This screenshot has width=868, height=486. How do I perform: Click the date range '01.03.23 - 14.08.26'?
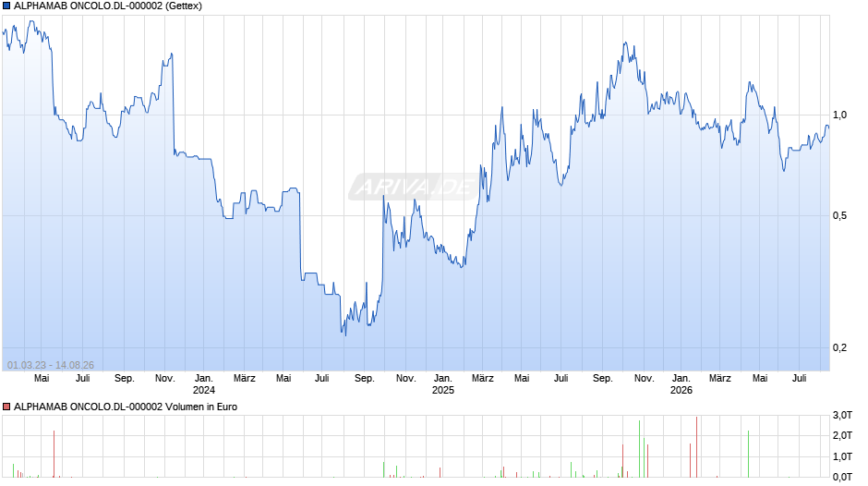click(51, 365)
